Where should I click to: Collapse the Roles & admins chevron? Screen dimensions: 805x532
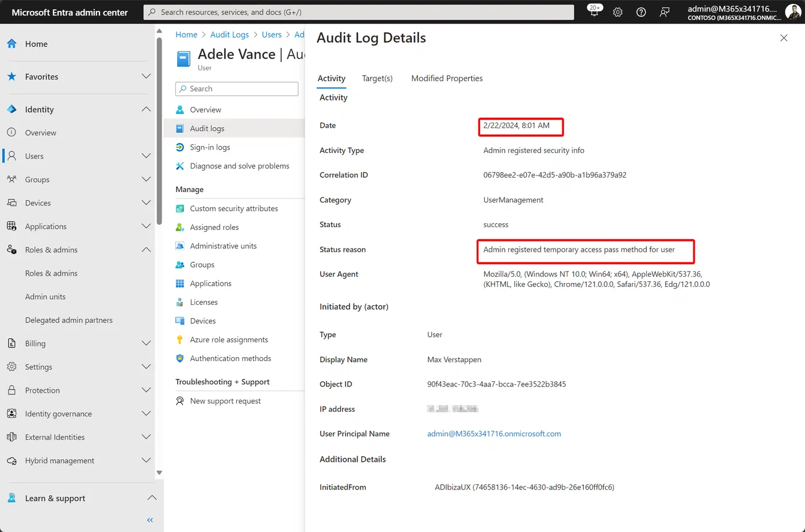[146, 250]
